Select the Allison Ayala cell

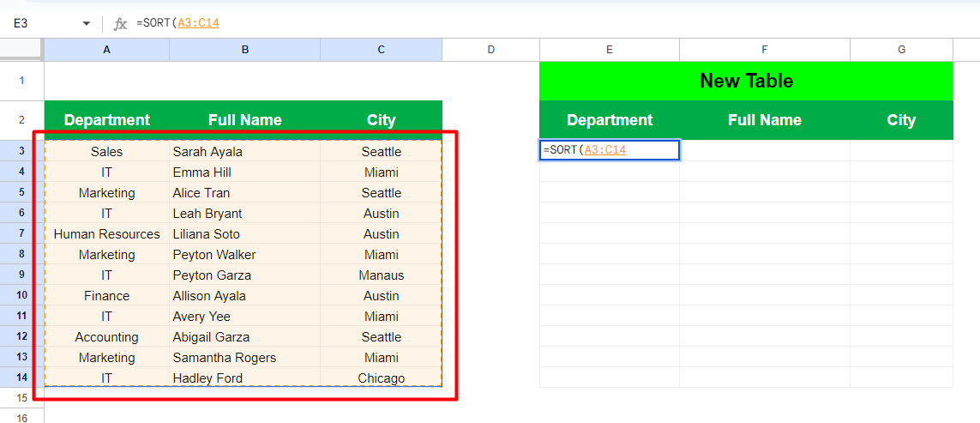pos(245,296)
